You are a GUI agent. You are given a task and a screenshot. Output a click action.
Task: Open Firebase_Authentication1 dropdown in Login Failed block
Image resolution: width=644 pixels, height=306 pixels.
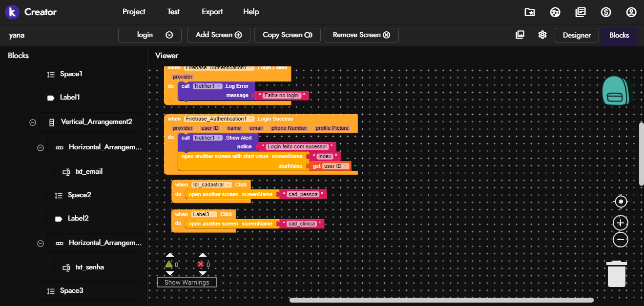point(219,68)
